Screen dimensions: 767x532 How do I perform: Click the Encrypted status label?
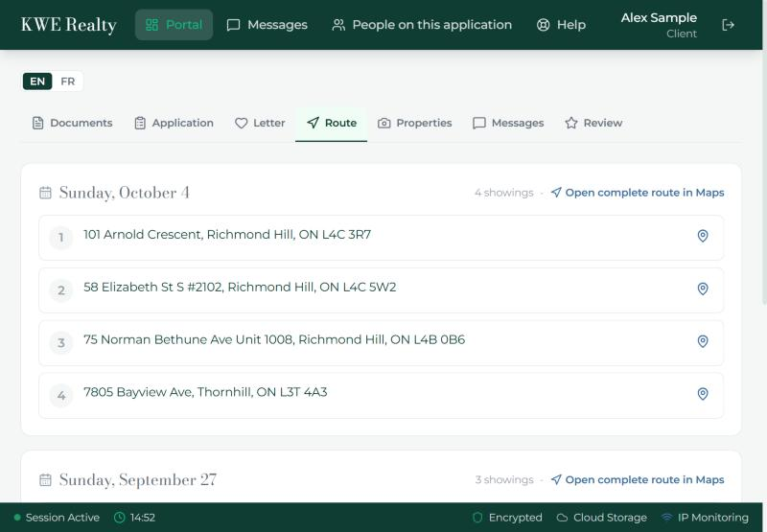point(515,518)
